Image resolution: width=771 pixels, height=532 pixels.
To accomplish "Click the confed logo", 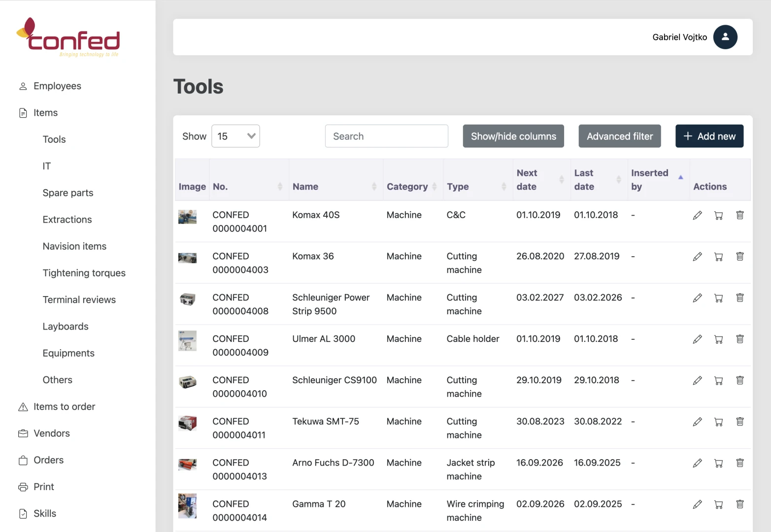I will 68,37.
